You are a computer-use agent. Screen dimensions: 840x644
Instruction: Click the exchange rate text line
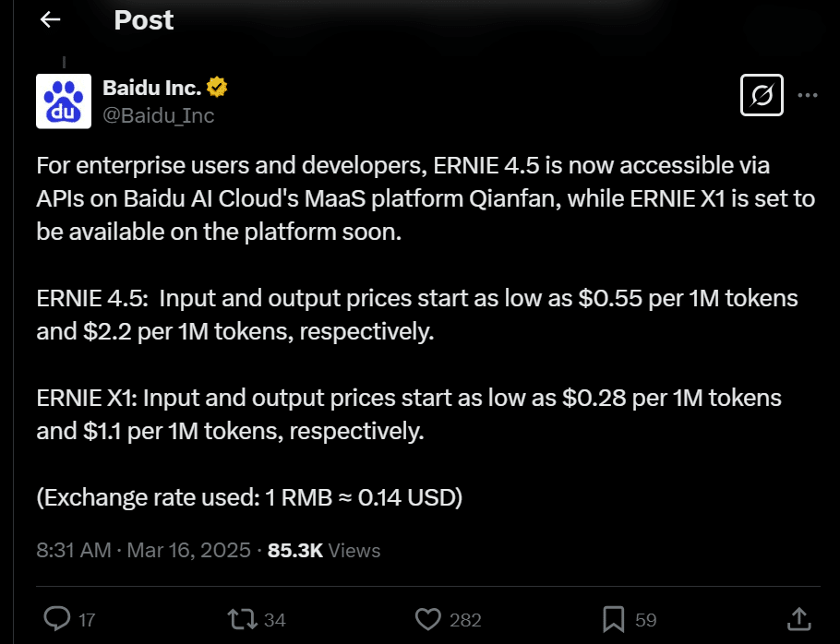(249, 497)
